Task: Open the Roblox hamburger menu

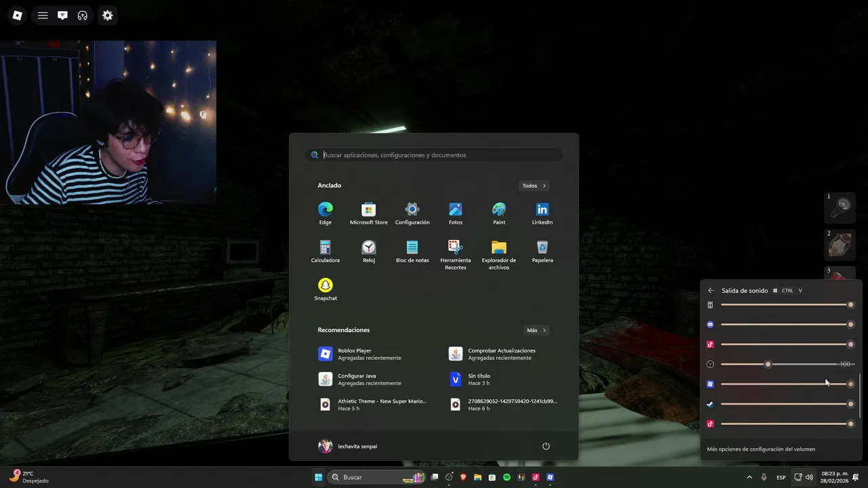Action: (x=43, y=15)
